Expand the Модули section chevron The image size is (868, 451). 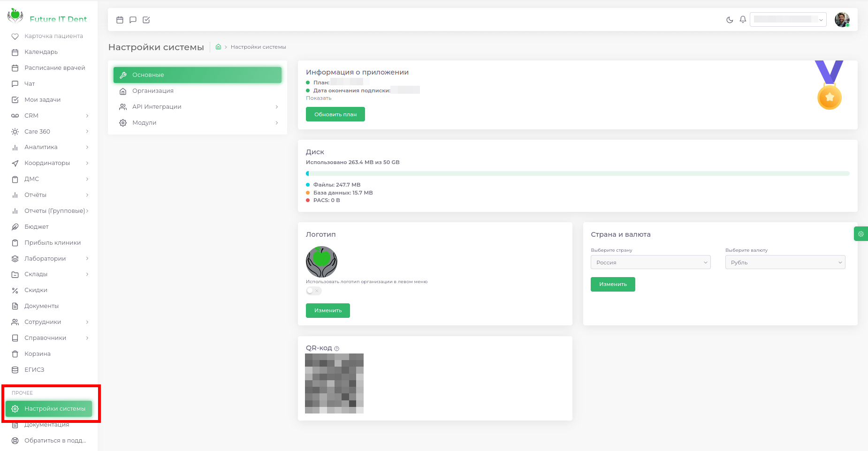pyautogui.click(x=277, y=122)
